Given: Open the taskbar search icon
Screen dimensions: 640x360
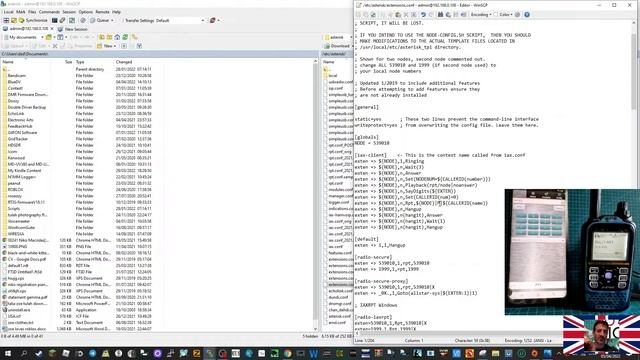Looking at the screenshot, I should [24, 353].
